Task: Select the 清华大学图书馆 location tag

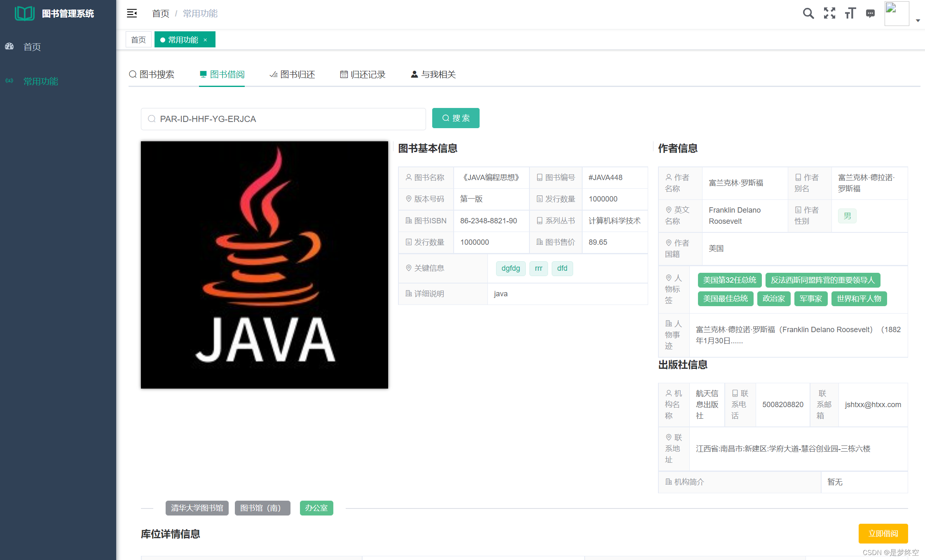Action: [197, 508]
